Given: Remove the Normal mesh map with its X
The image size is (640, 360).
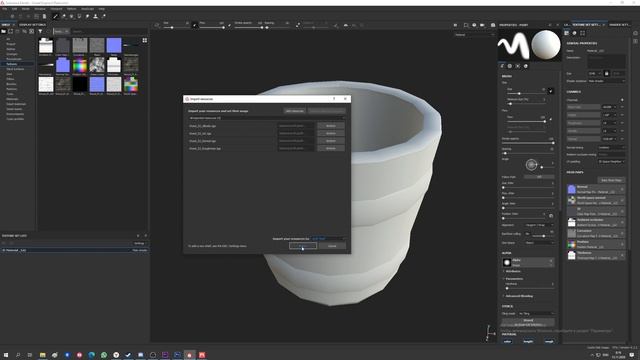Looking at the screenshot, I should pyautogui.click(x=622, y=189).
